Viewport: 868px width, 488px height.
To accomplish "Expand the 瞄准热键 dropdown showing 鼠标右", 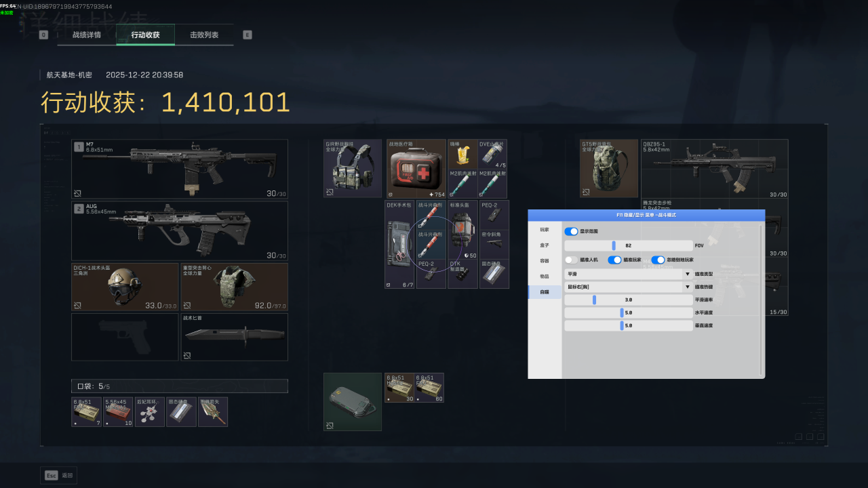I will (629, 287).
